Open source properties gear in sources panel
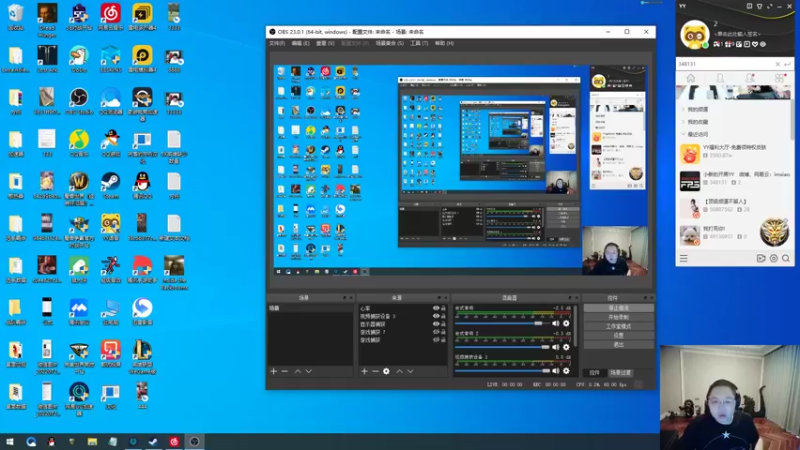Viewport: 800px width, 450px height. 386,371
